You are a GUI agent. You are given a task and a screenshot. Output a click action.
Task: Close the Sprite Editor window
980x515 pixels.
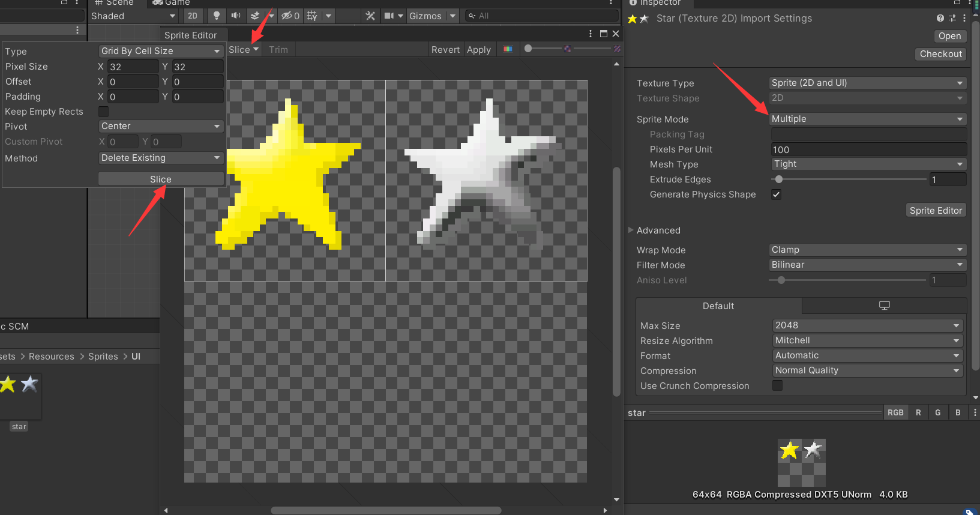pos(616,34)
